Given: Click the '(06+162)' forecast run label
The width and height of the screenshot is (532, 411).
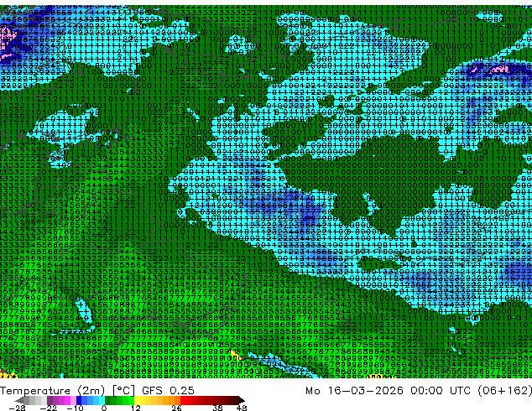Looking at the screenshot, I should click(x=504, y=391).
